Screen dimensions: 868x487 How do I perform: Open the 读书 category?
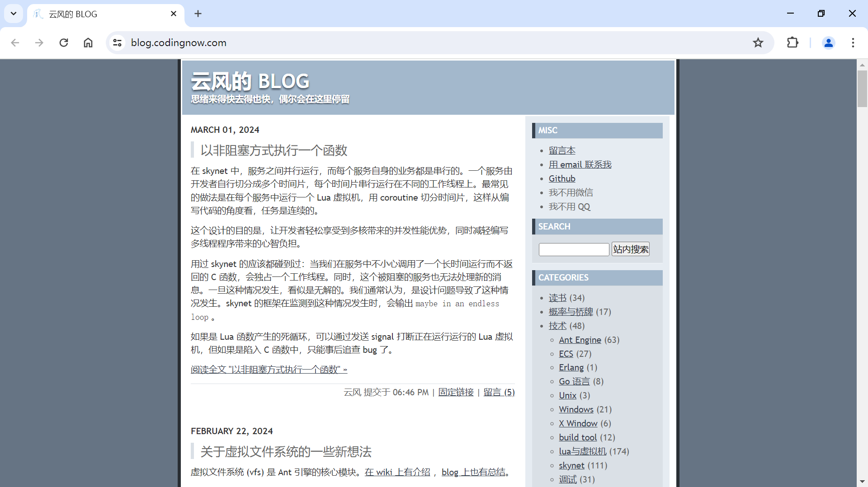point(557,298)
